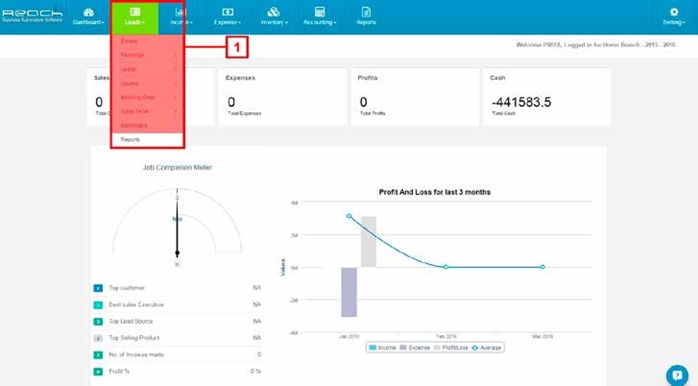Toggle Expense series in chart legend

(x=414, y=348)
